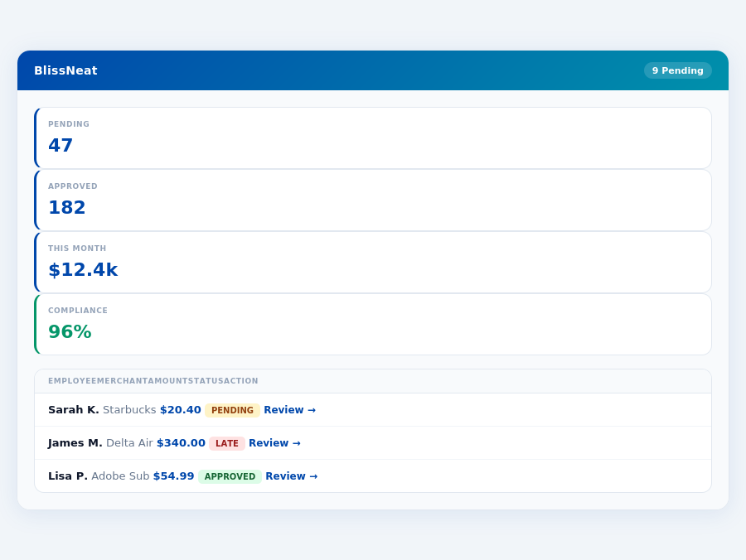
Task: Open the BlissNeat app header title
Action: click(x=66, y=70)
